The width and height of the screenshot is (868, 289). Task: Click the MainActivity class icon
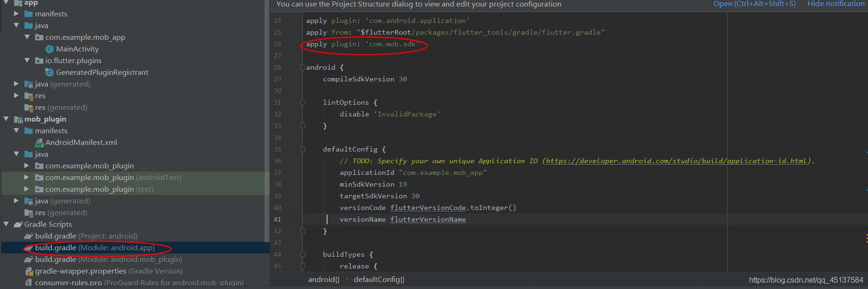tap(50, 49)
